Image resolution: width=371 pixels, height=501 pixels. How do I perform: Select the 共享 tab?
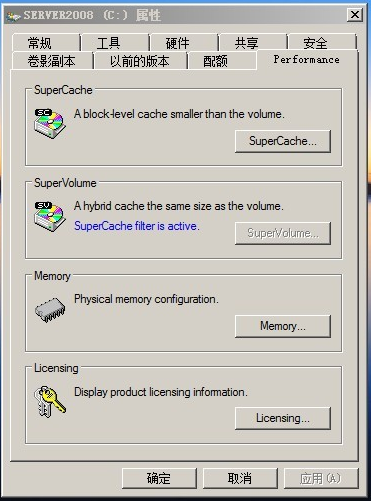(253, 43)
